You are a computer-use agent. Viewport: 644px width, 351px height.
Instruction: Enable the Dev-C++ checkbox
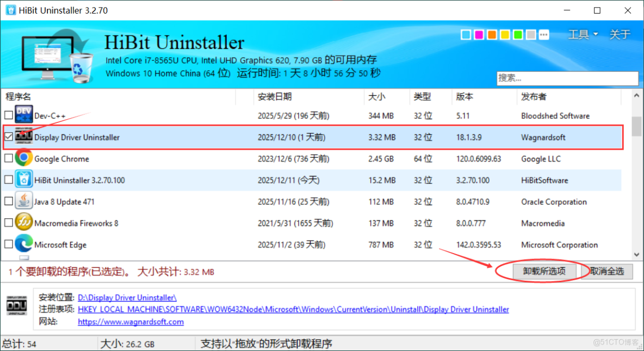point(8,115)
